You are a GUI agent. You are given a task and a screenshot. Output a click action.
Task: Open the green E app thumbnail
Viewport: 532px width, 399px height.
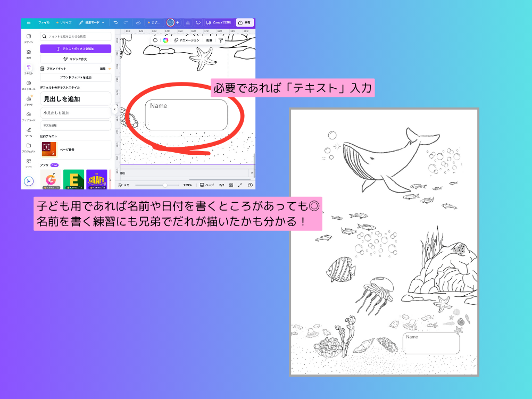pos(73,179)
